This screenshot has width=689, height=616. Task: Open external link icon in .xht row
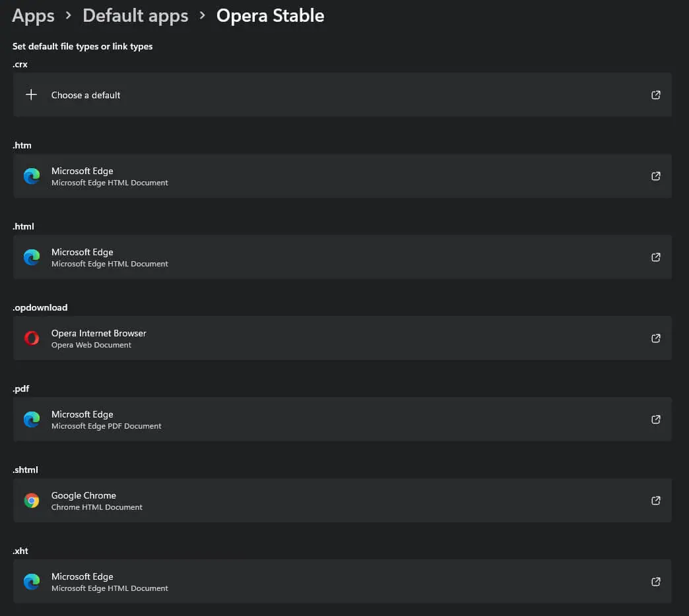tap(655, 582)
